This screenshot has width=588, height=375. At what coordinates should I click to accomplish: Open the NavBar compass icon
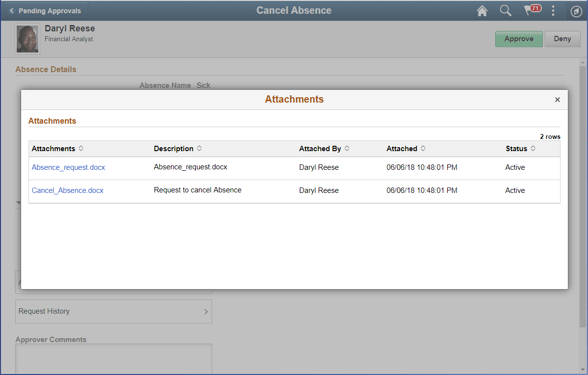point(576,10)
